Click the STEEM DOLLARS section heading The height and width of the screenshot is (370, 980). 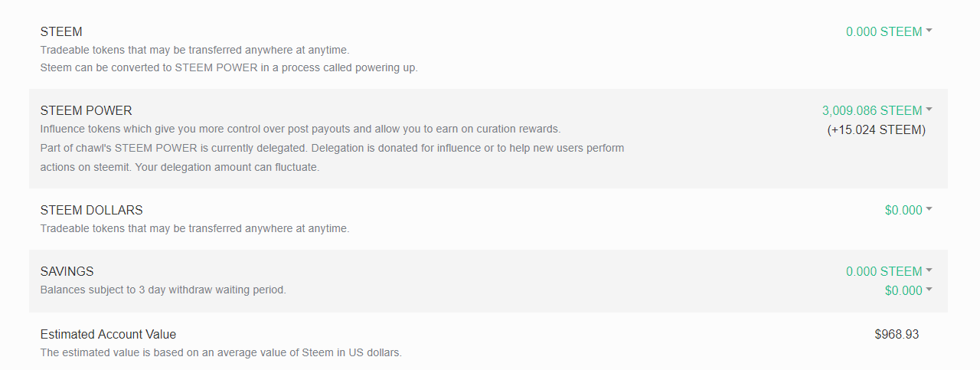(91, 211)
